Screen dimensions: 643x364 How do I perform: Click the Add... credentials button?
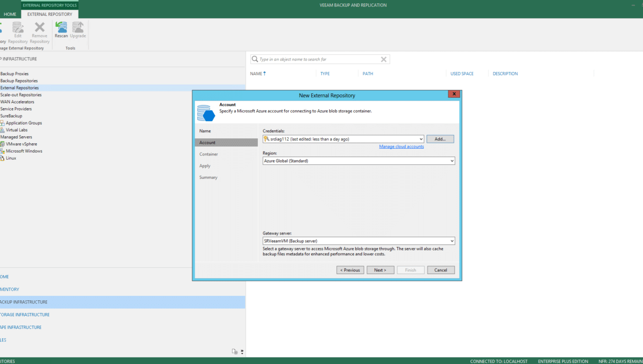(440, 139)
